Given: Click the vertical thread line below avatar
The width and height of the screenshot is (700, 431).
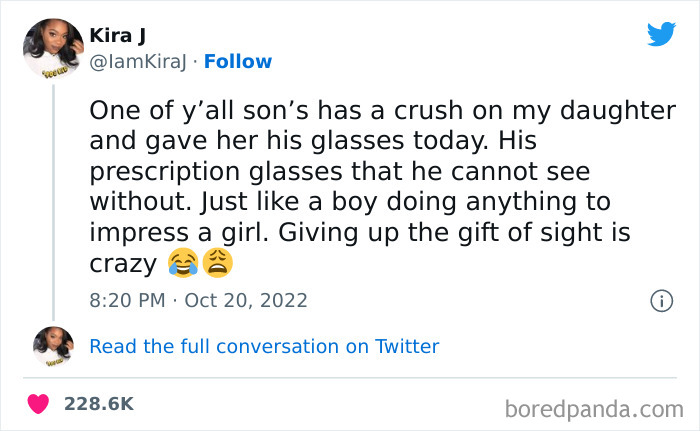Looking at the screenshot, I should [x=53, y=200].
